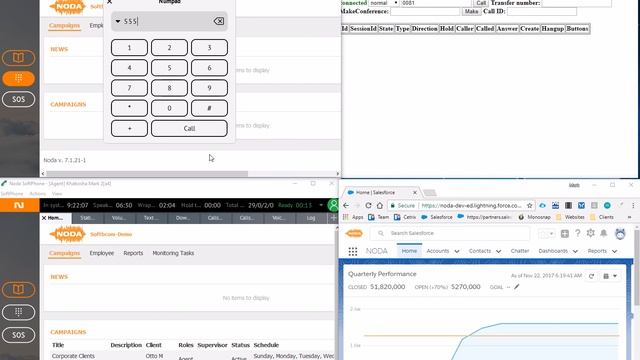640x360 pixels.
Task: Open the View menu in the softphone
Action: point(57,193)
